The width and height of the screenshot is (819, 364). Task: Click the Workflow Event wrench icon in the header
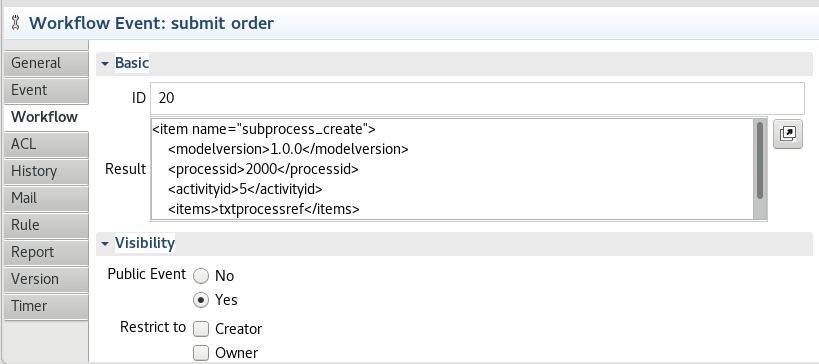point(15,23)
